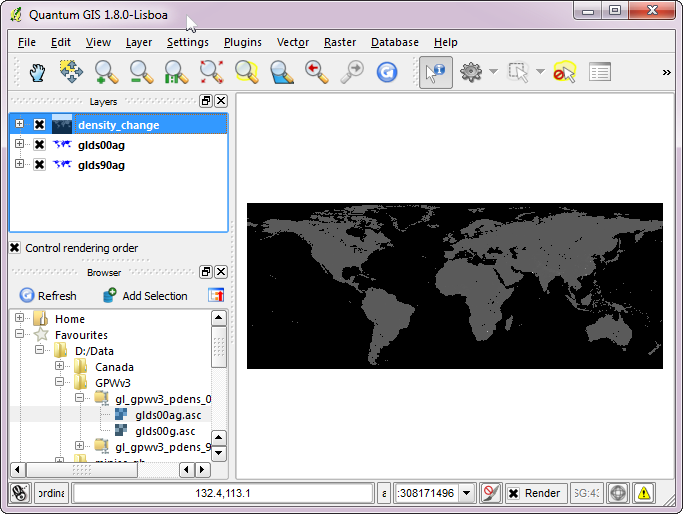Expand the density_change layer legend

19,124
